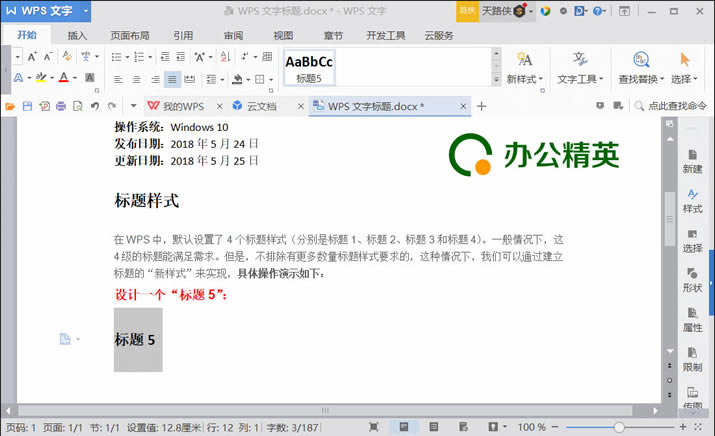Open the 审阅 tab
Image resolution: width=715 pixels, height=436 pixels.
tap(233, 35)
